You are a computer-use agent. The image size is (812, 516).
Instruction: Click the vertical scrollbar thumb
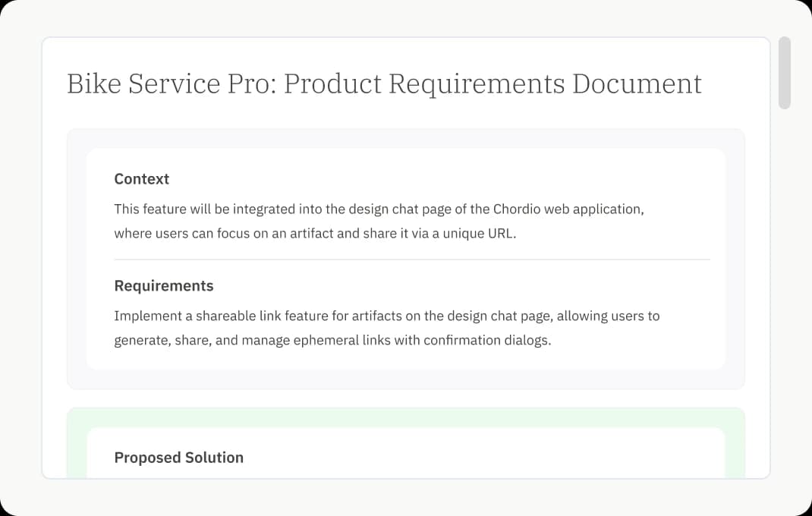click(x=785, y=73)
